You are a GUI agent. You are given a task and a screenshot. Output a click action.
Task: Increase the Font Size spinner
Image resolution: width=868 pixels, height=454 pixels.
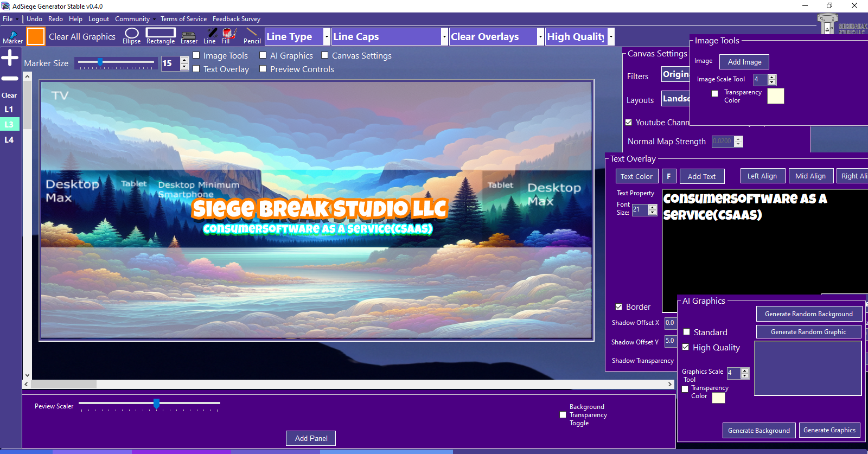click(x=653, y=207)
